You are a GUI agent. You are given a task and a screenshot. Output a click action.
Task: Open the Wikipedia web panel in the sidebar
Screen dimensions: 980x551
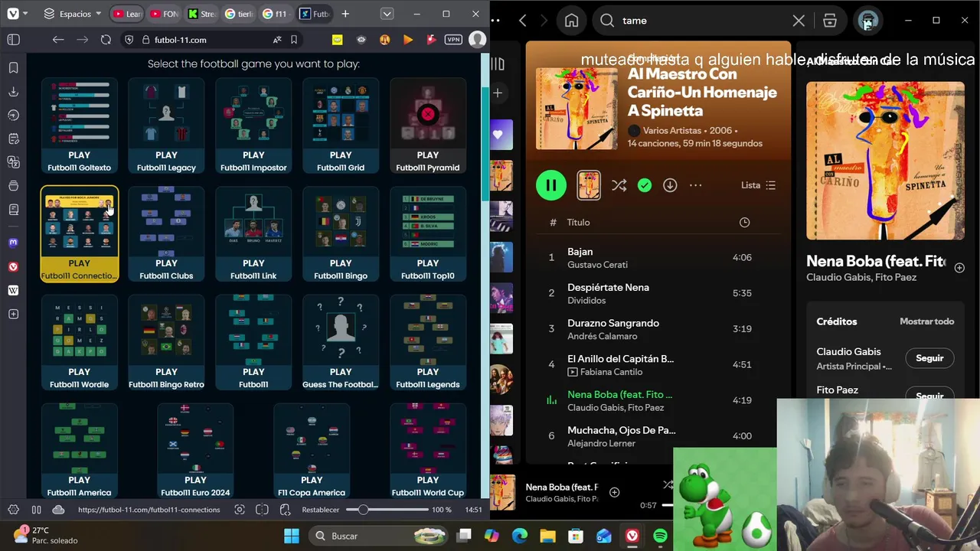coord(13,290)
